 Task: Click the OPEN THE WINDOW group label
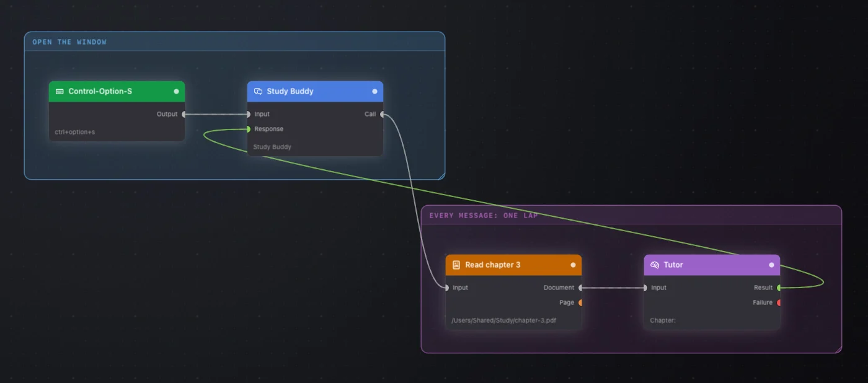pos(69,42)
